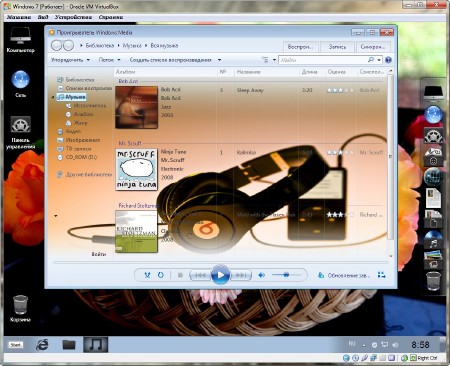Expand view options dropdown arrow
Image resolution: width=450 pixels, height=366 pixels.
pos(274,60)
